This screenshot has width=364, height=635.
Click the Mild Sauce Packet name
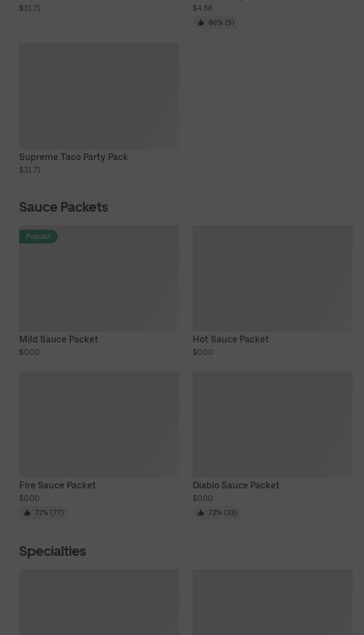pyautogui.click(x=59, y=339)
